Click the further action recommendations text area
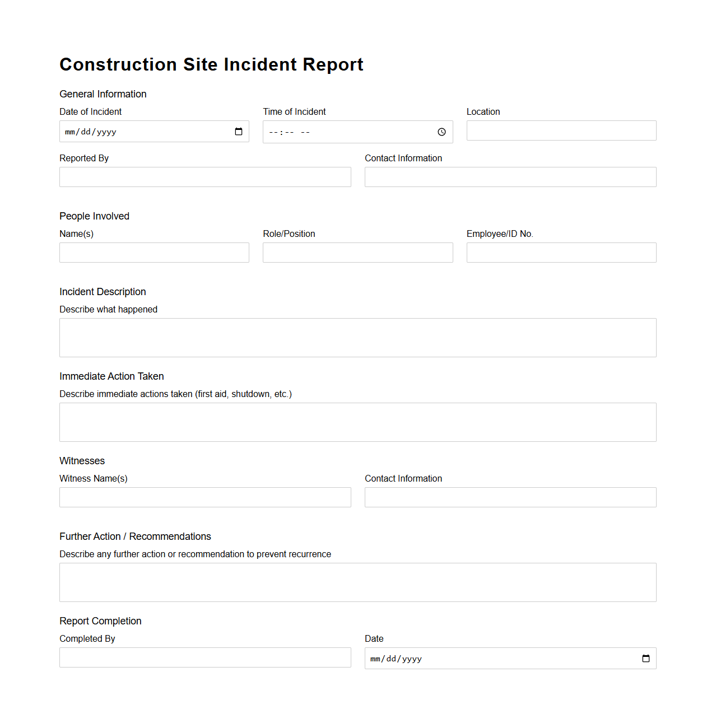716x728 pixels. click(x=357, y=582)
